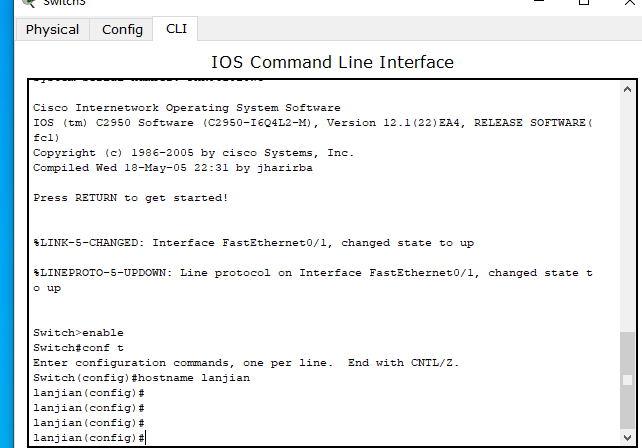The width and height of the screenshot is (642, 448).
Task: Click the 'IOS Command Line Interface' heading
Action: tap(332, 62)
